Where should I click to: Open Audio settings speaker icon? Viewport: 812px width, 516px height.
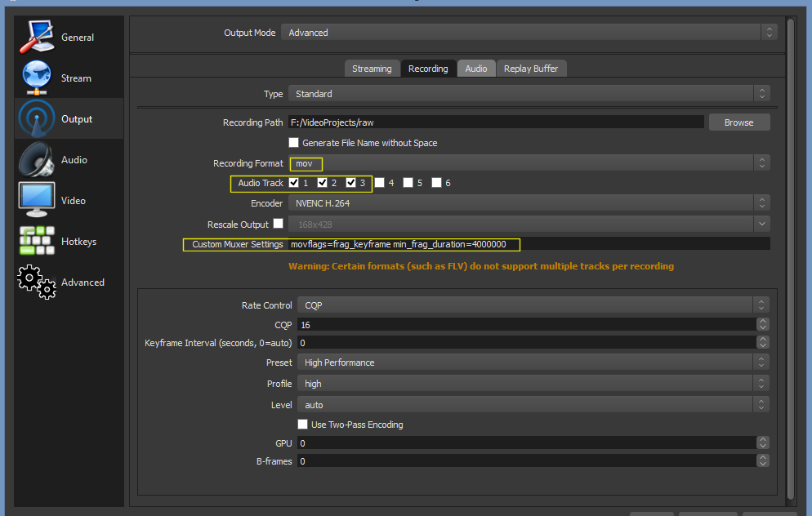[x=37, y=159]
